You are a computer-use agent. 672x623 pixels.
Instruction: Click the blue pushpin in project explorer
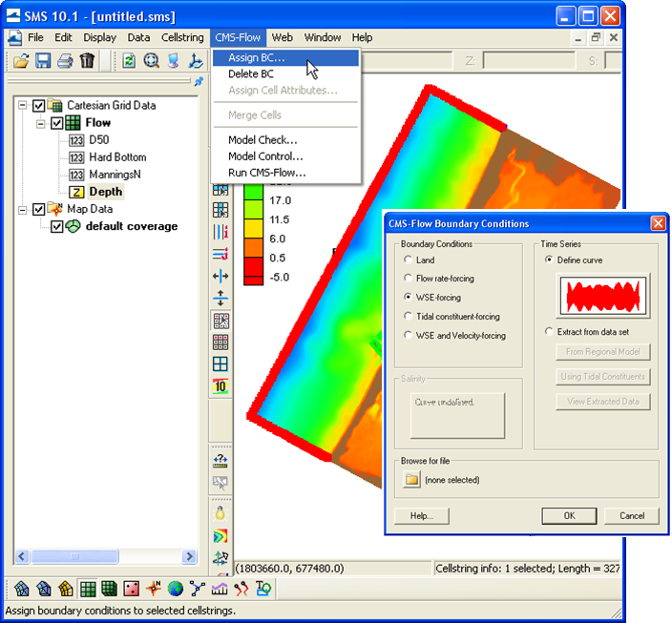[x=199, y=81]
